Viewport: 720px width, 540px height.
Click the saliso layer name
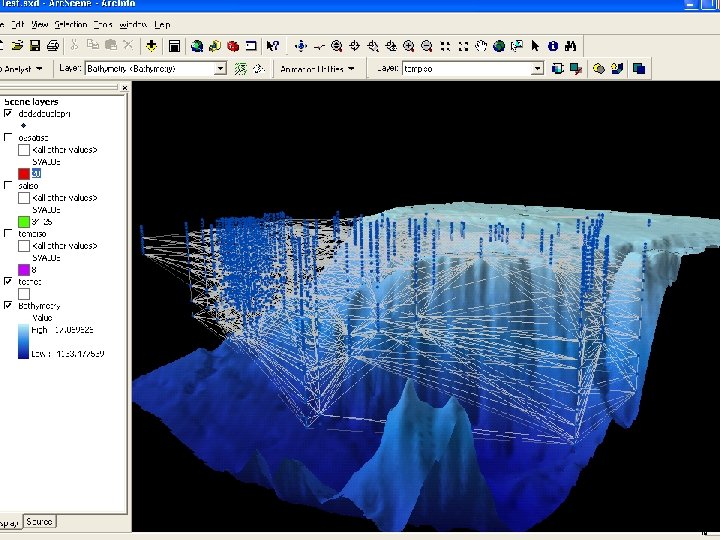[x=28, y=186]
